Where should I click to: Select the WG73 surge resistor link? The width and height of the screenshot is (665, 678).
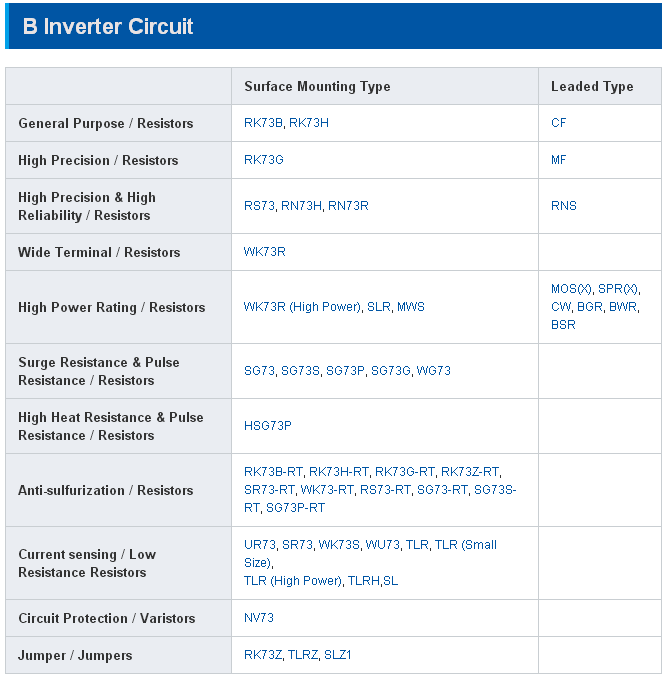pos(434,371)
